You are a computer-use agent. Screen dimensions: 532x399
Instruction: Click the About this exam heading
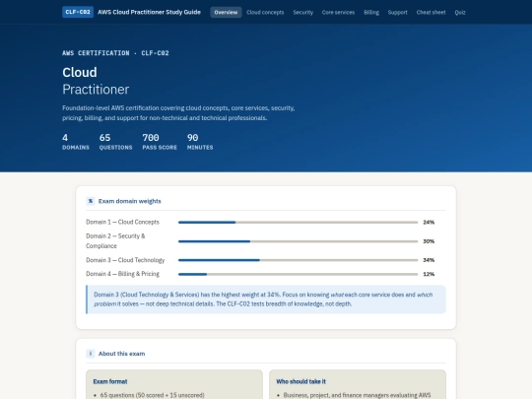point(121,354)
